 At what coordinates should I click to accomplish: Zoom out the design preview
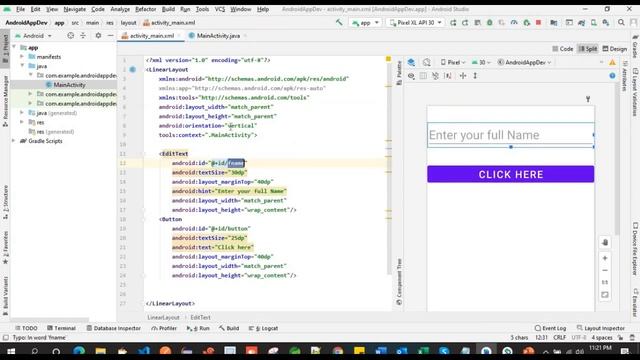605,270
